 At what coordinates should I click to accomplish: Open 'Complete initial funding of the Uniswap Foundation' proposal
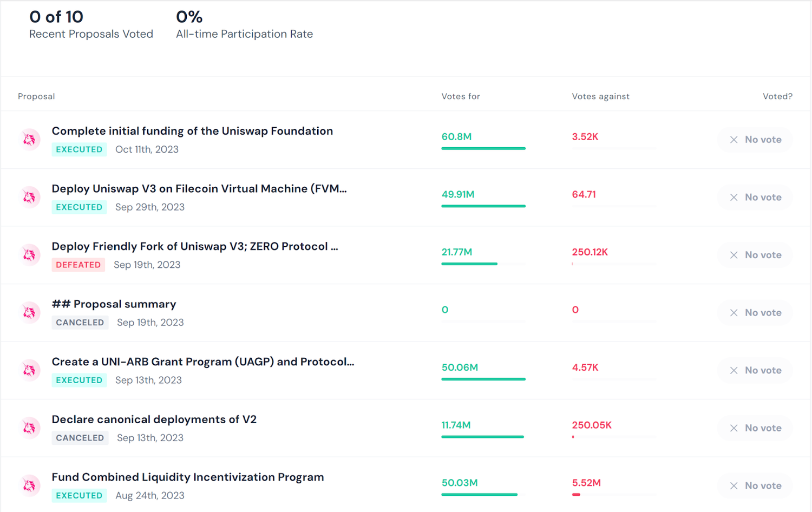click(x=192, y=131)
